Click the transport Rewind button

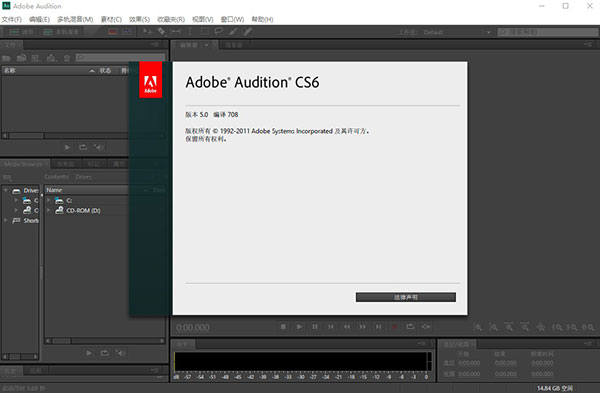tap(347, 327)
